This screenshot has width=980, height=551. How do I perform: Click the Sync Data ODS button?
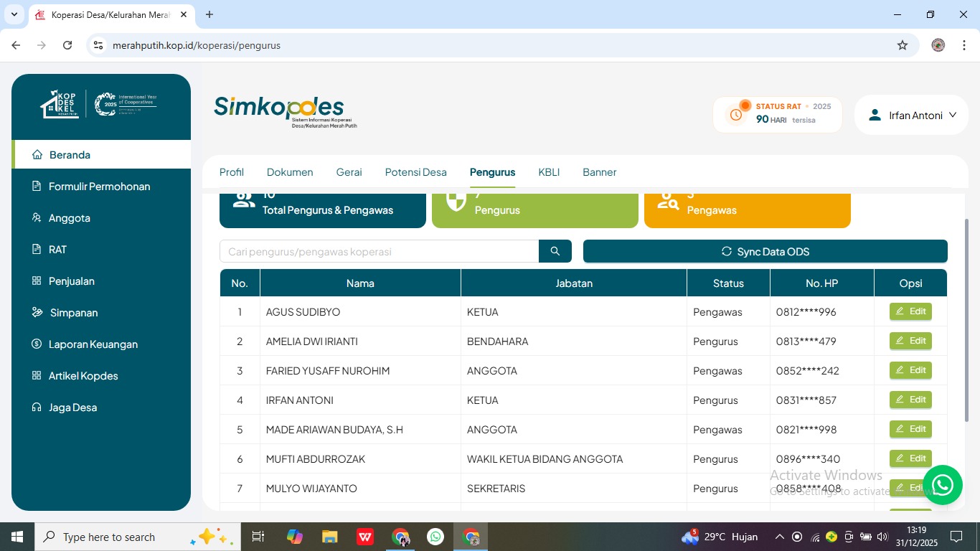(x=765, y=251)
